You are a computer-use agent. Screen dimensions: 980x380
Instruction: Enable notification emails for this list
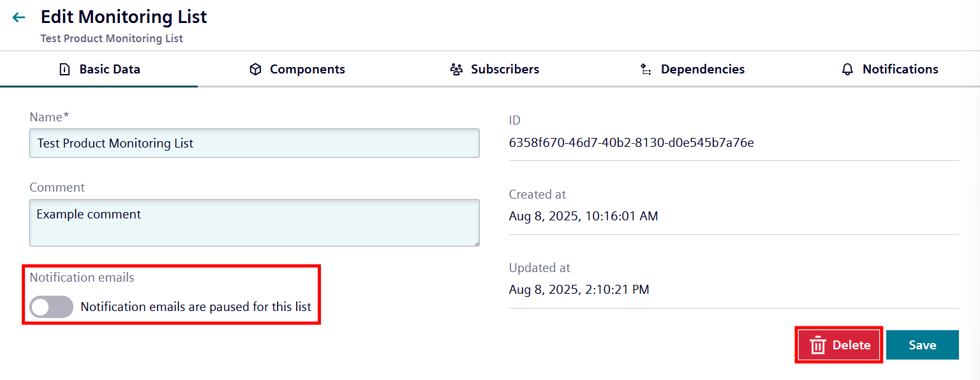tap(51, 307)
